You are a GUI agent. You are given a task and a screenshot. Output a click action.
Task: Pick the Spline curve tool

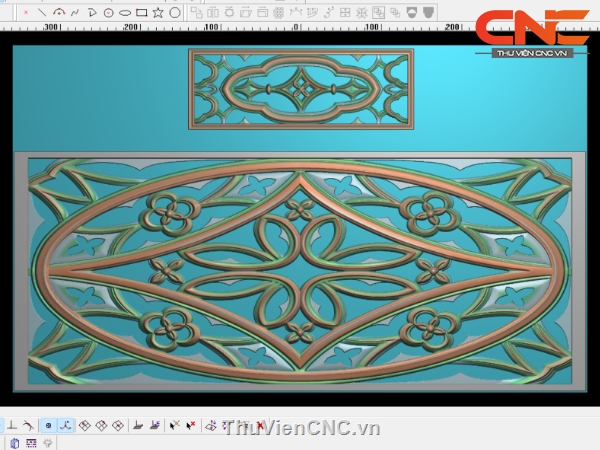click(x=75, y=13)
